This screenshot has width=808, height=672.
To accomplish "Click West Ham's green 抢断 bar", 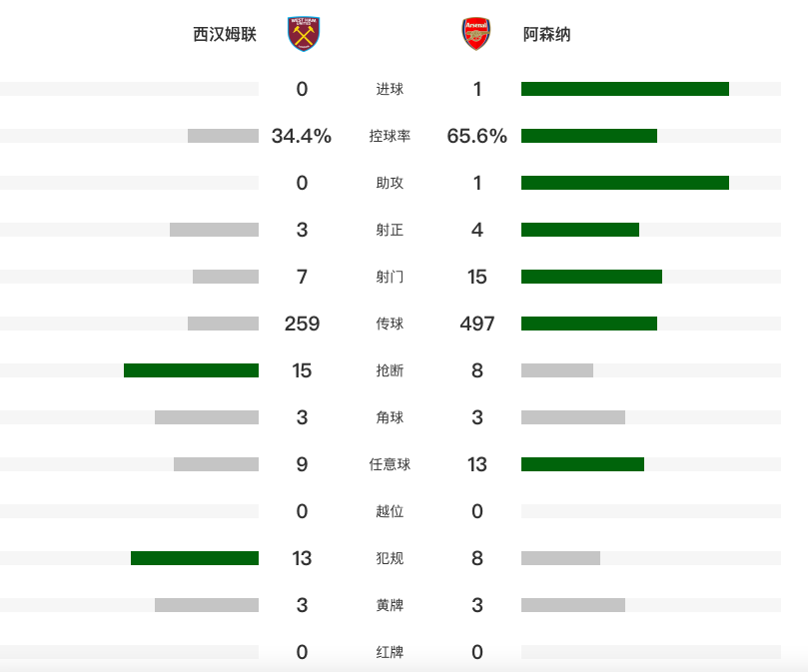I will click(x=191, y=370).
